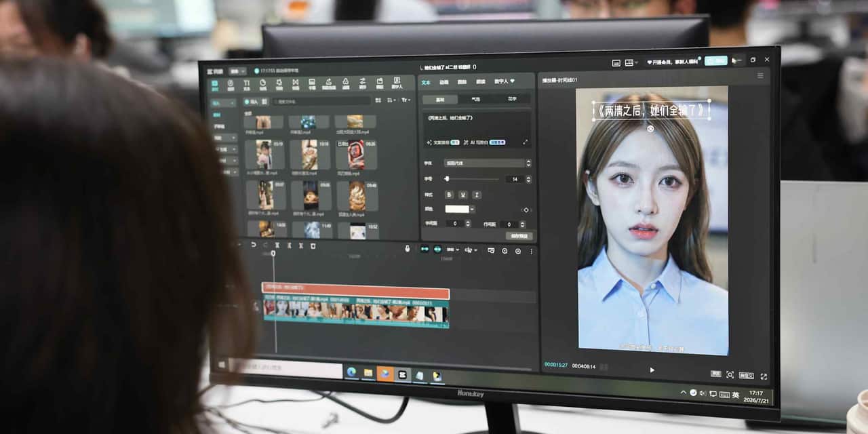Open the media filter Tr dropdown
The height and width of the screenshot is (434, 868).
[x=406, y=100]
